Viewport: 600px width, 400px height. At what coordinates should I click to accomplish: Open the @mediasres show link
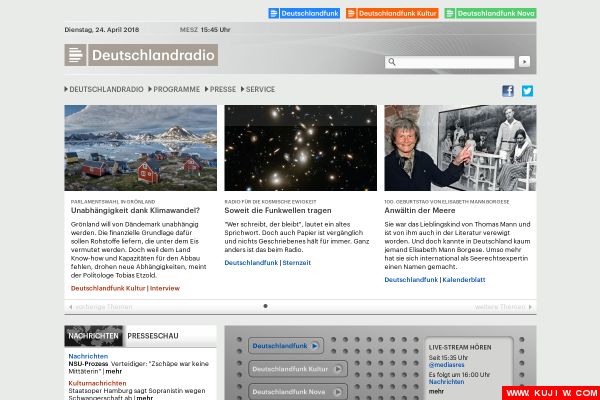(447, 365)
